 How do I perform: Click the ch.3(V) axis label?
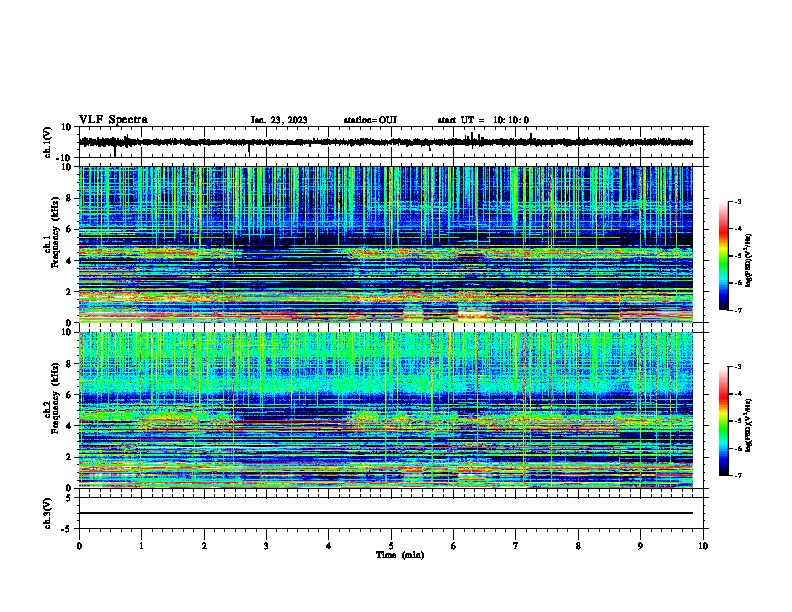(48, 513)
